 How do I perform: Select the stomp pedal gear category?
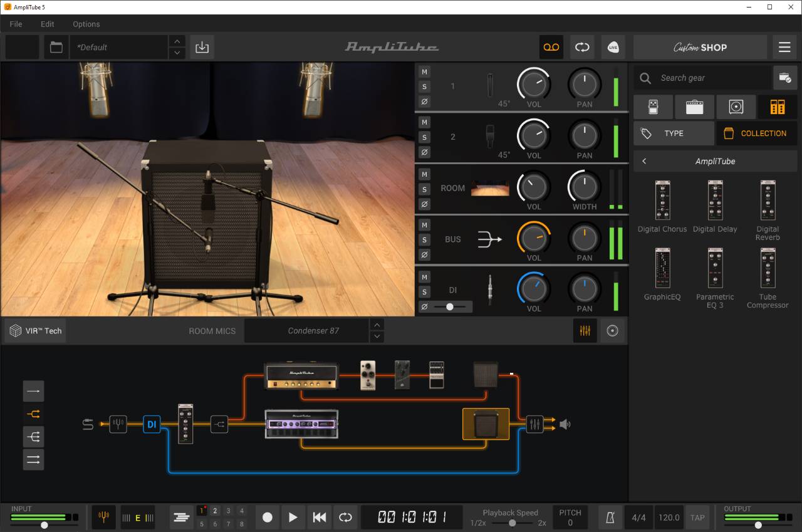tap(653, 107)
